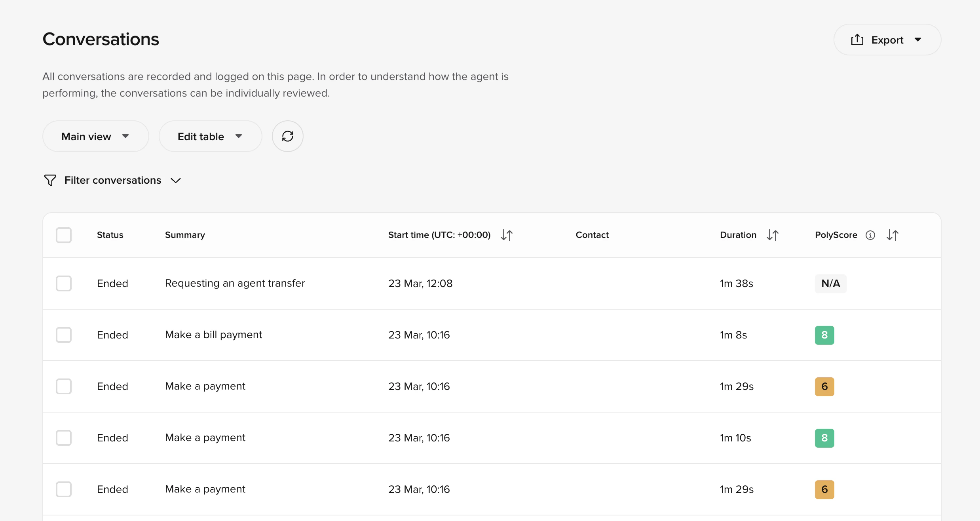Click the Contact column header
The height and width of the screenshot is (521, 980).
pos(592,235)
